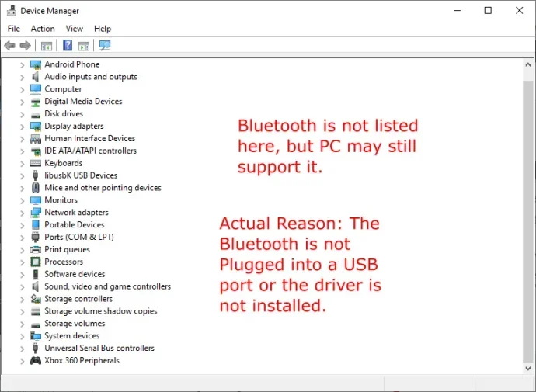Select the Computer tree row label
This screenshot has height=392, width=536.
pyautogui.click(x=63, y=89)
